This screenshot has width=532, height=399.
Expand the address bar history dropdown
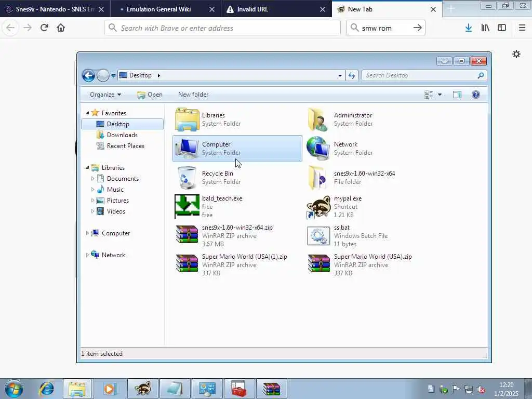[340, 76]
